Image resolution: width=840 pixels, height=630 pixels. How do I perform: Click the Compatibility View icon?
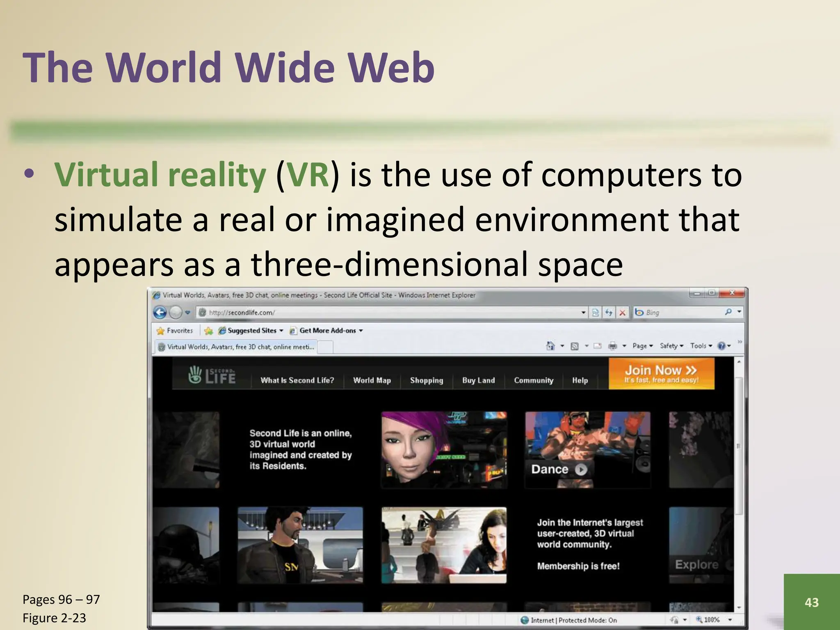point(596,313)
